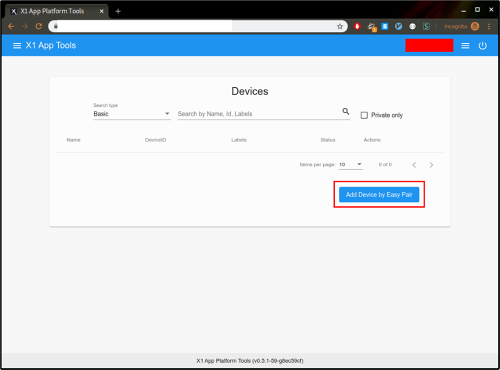The image size is (500, 370).
Task: Expand the Search type Basic dropdown
Action: pyautogui.click(x=132, y=114)
